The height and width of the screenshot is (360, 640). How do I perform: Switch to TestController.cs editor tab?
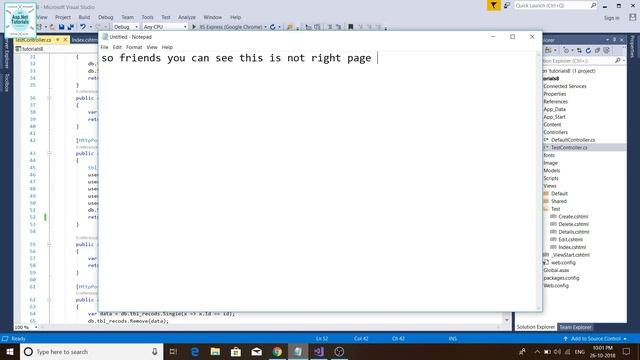34,40
